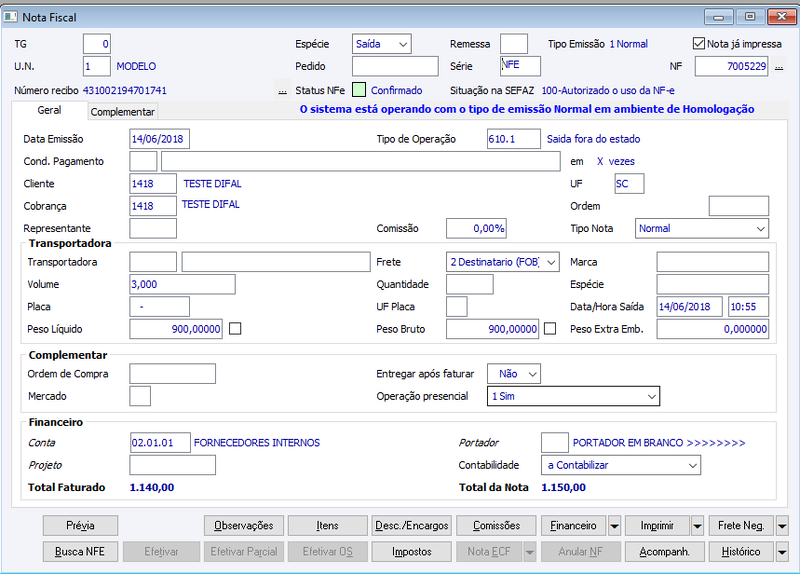Image resolution: width=800 pixels, height=574 pixels.
Task: Expand the arrow next to Financeiro button
Action: pos(614,526)
